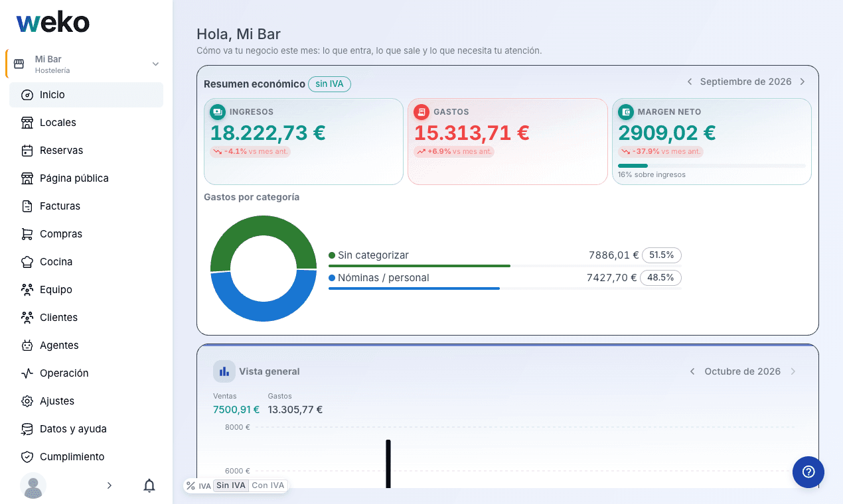
Task: Click the Cumplimiento shield icon
Action: [27, 457]
